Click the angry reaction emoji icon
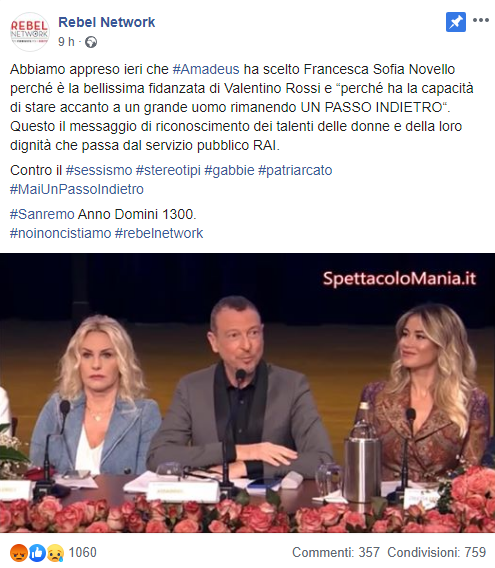Image resolution: width=495 pixels, height=568 pixels. (x=19, y=552)
